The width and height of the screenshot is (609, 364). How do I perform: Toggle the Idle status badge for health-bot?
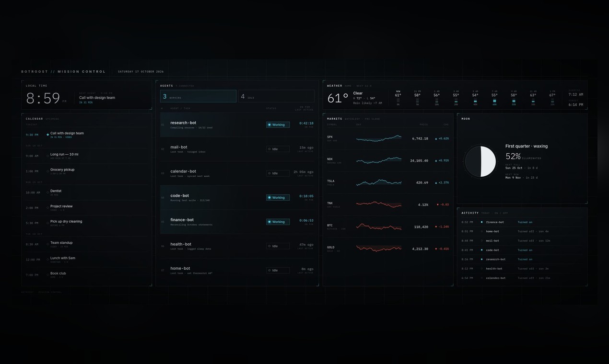click(278, 246)
